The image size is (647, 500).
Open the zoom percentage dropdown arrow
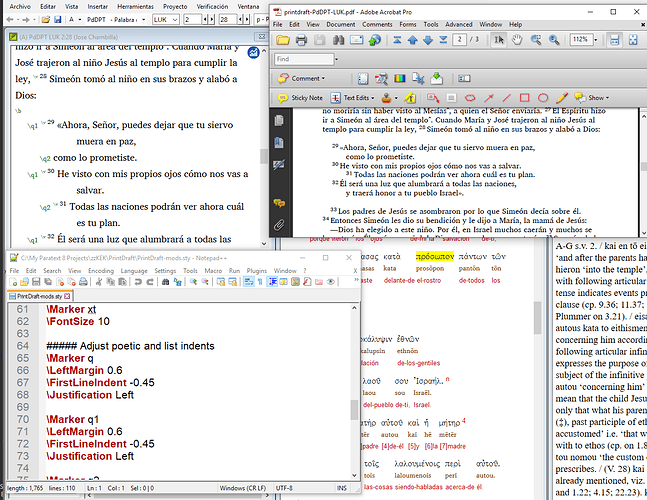coord(595,40)
